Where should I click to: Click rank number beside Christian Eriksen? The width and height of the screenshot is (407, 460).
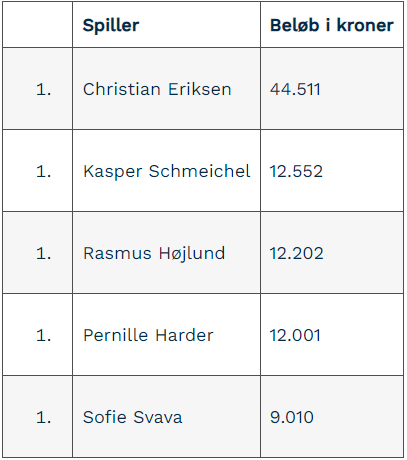point(43,89)
